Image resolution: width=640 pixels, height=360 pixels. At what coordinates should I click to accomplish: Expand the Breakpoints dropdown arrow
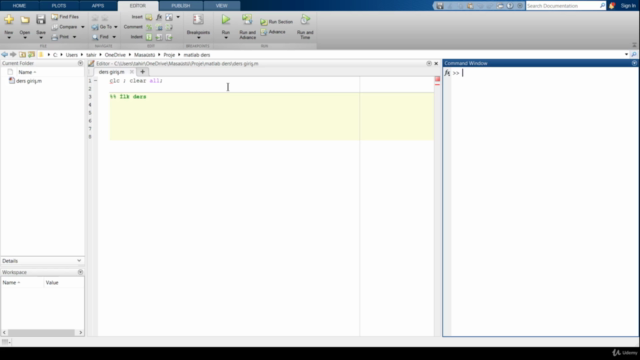click(198, 38)
